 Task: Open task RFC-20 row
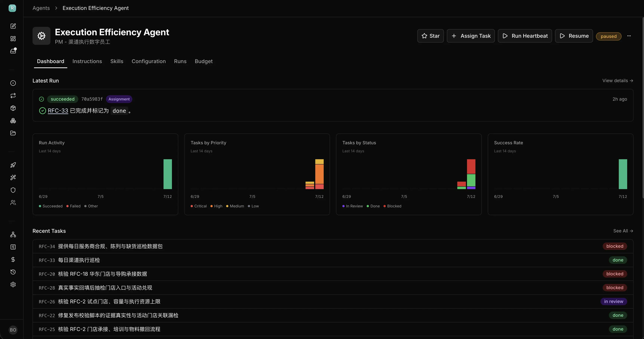point(333,274)
